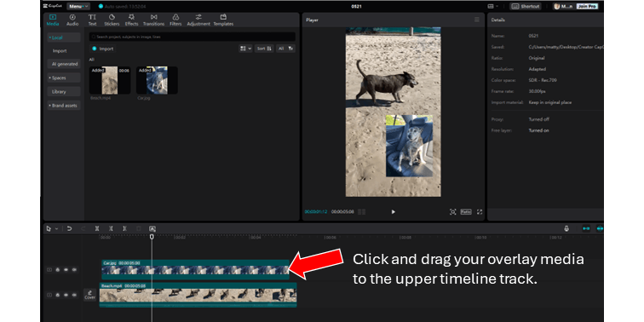Mute the Car.jpg overlay track
Screen dimensions: 644x322
74,270
